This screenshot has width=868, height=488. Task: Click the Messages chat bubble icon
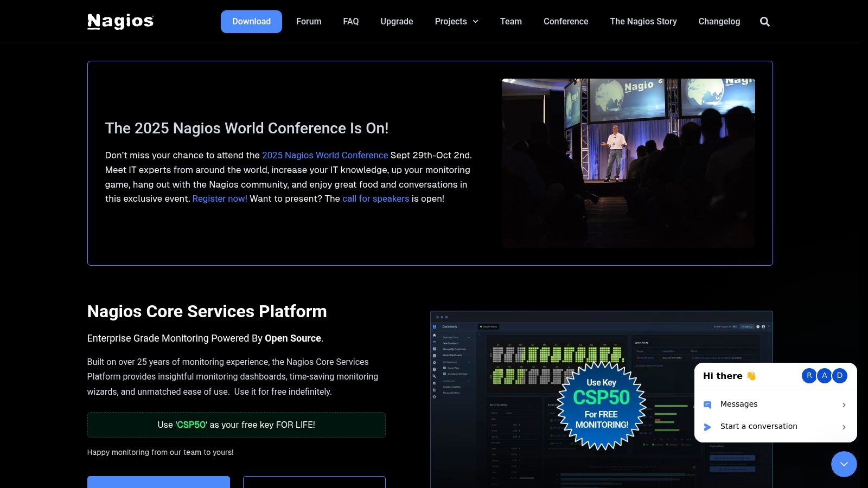click(707, 404)
